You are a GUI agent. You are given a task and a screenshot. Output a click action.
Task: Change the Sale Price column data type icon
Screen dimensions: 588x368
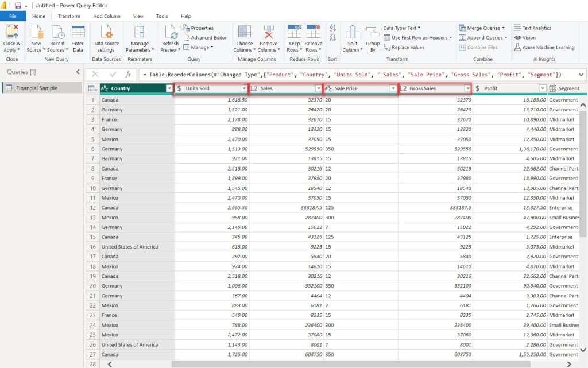328,88
